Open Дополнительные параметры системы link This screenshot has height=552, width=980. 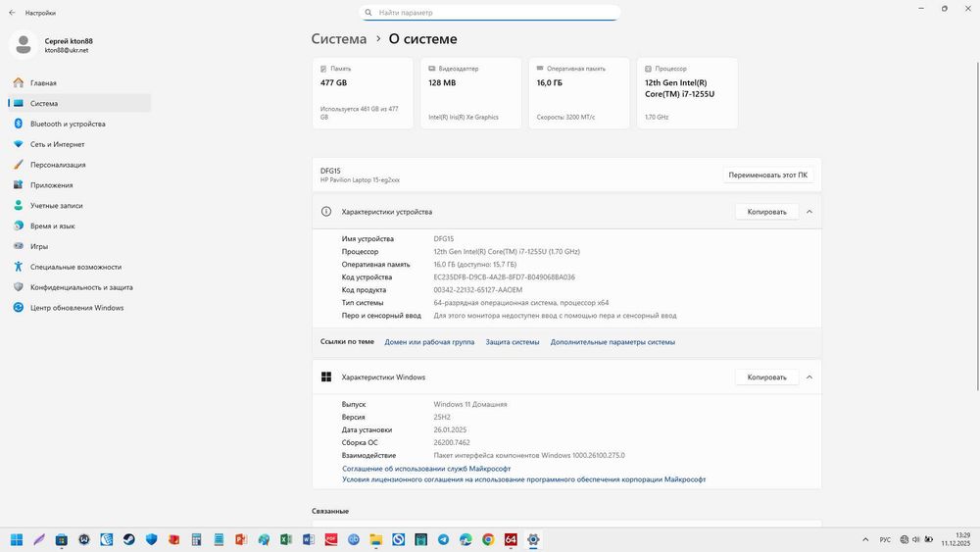tap(612, 342)
